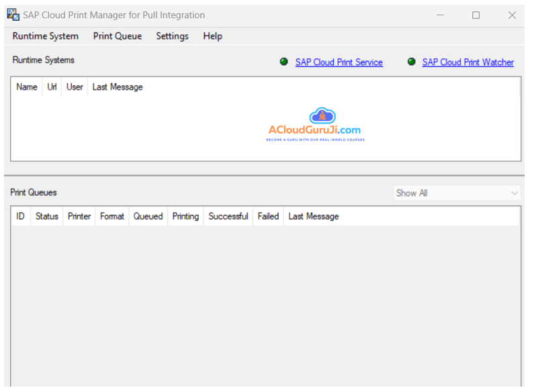Sort print queues by Printer column
This screenshot has width=534, height=392.
79,216
